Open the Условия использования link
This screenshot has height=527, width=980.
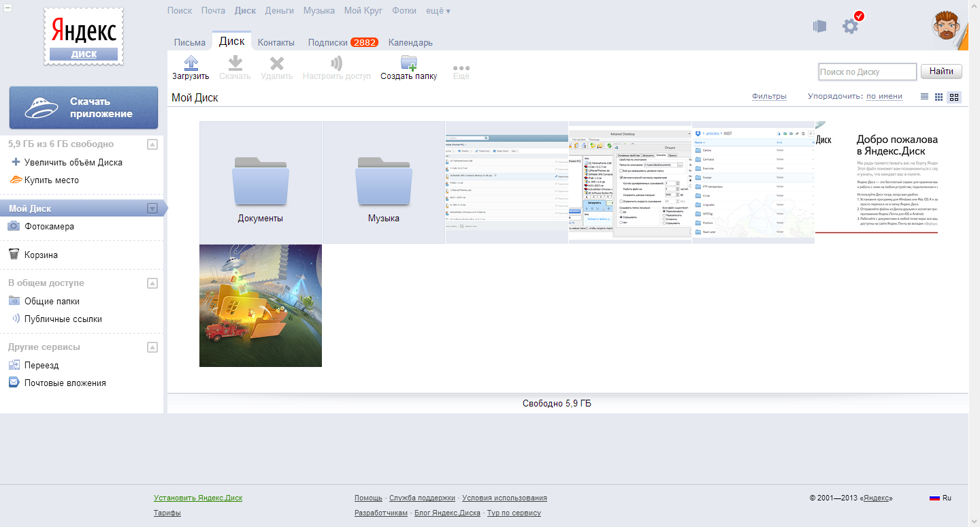(x=504, y=498)
